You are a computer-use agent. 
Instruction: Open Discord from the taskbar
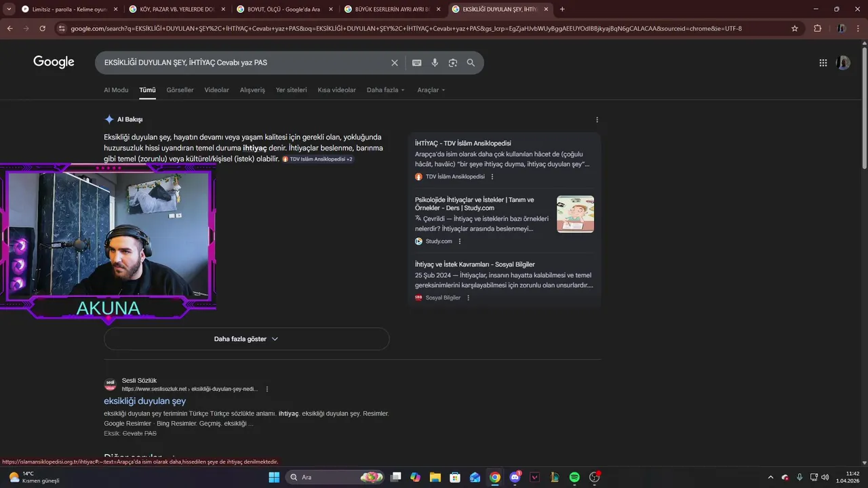(515, 477)
